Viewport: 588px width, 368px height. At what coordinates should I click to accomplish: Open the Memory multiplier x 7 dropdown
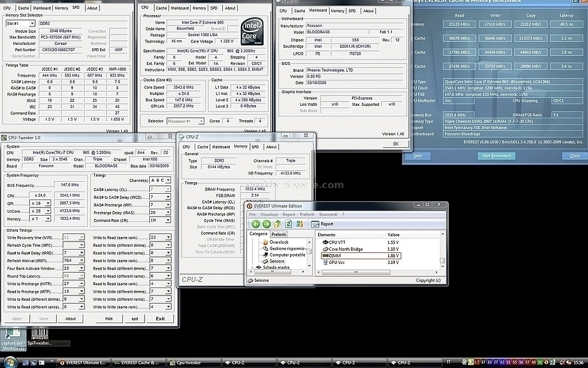click(x=48, y=218)
